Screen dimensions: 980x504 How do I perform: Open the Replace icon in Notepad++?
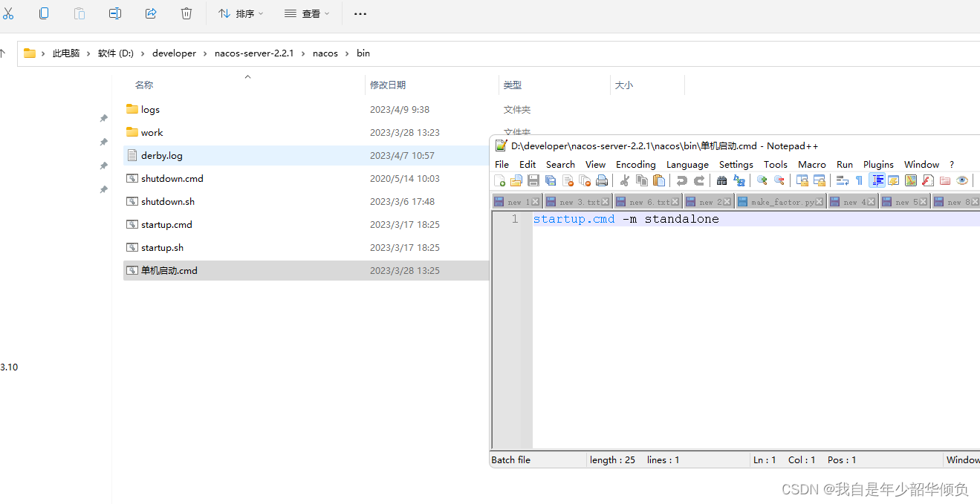739,180
